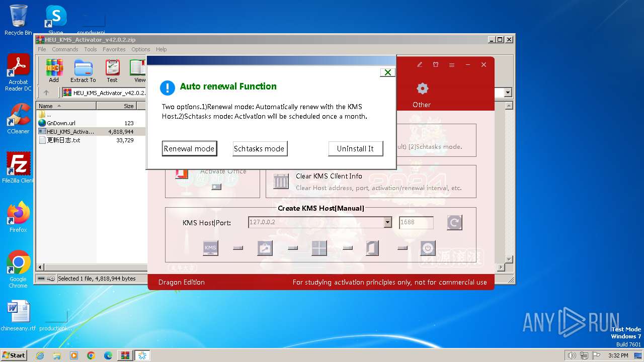This screenshot has height=362, width=644.
Task: Open Microsoft Edge from the taskbar
Action: click(108, 355)
